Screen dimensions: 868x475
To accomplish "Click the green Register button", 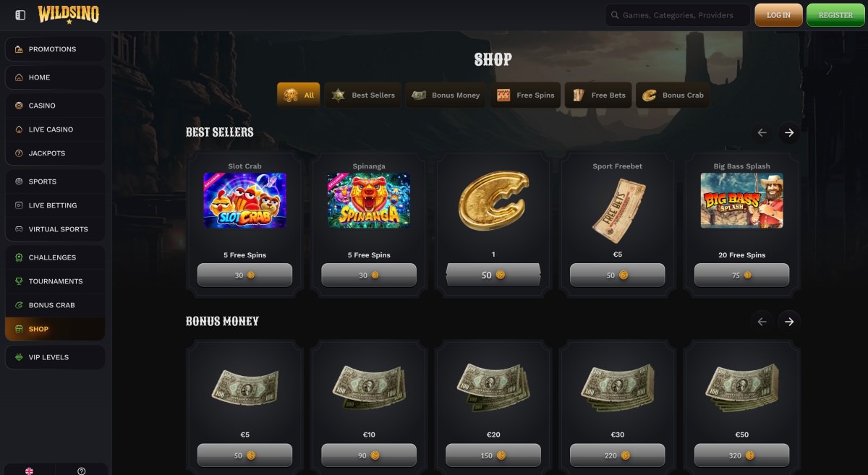I will [x=835, y=15].
